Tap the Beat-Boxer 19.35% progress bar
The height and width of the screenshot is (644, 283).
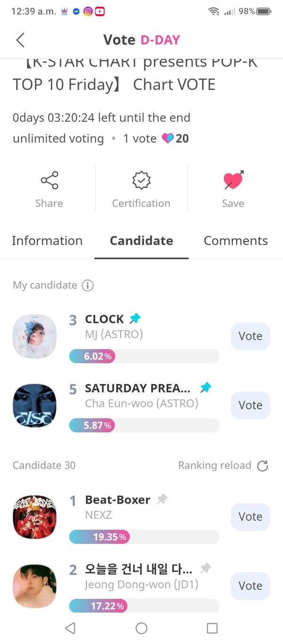click(144, 537)
